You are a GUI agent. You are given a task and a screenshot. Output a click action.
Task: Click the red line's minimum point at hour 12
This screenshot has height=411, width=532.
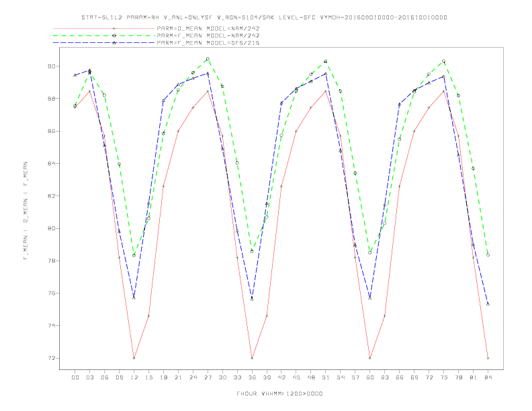click(134, 358)
